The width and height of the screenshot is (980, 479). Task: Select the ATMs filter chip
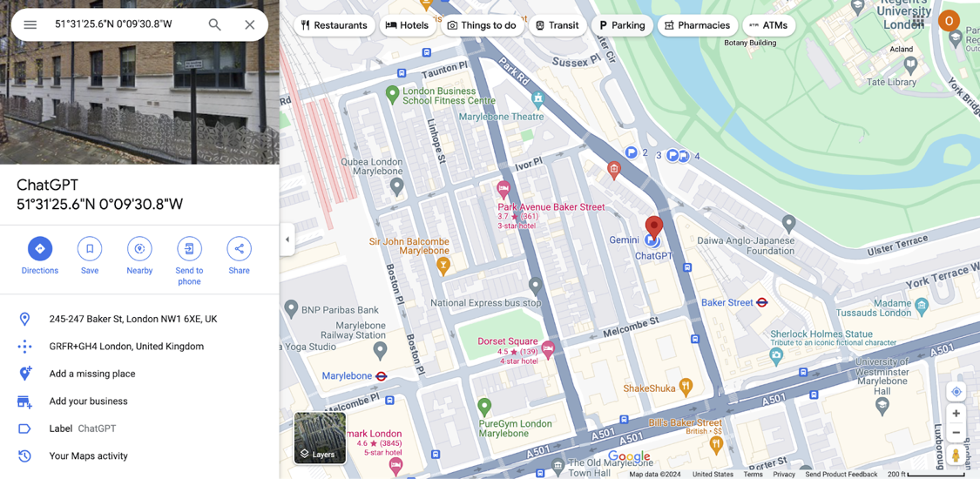768,25
